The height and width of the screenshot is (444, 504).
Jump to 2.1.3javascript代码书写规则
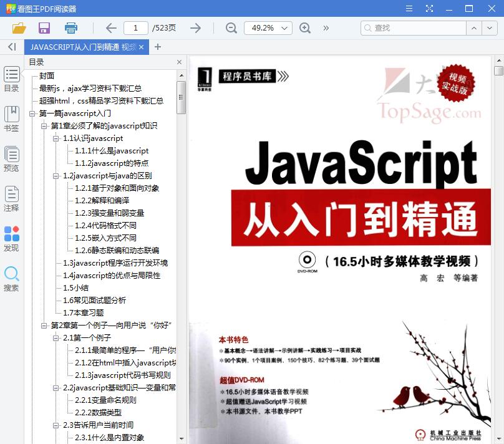coord(123,375)
